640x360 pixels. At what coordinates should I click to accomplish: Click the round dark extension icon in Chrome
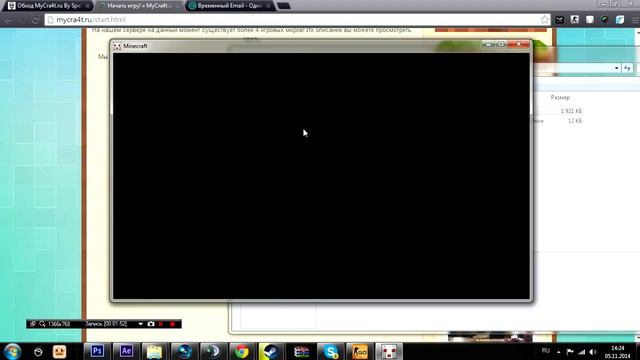pyautogui.click(x=604, y=20)
